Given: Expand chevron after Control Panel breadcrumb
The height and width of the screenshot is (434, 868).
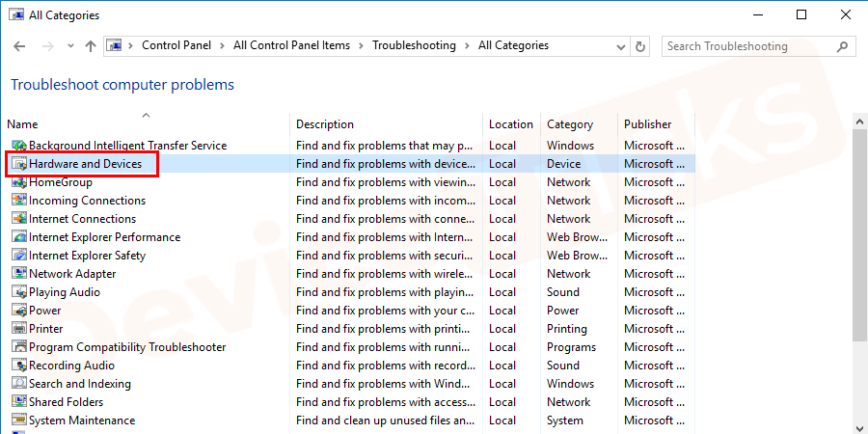Looking at the screenshot, I should pyautogui.click(x=223, y=46).
